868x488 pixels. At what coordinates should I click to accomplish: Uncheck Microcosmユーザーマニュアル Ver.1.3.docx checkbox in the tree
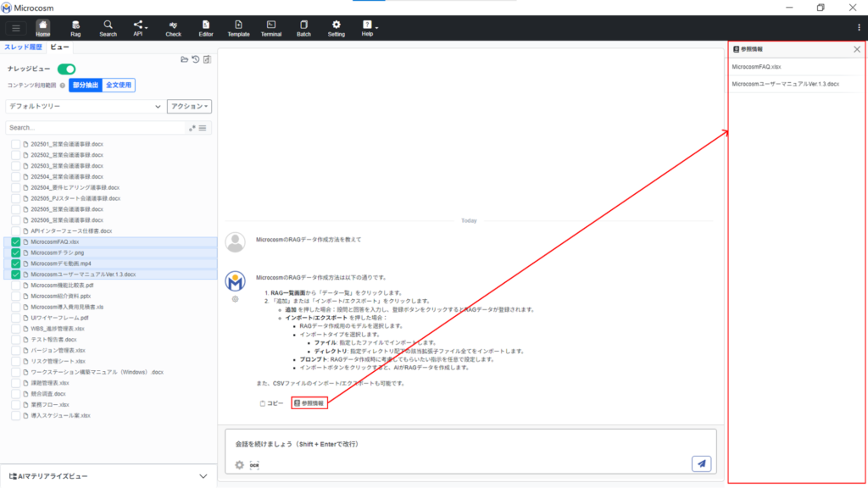click(15, 274)
